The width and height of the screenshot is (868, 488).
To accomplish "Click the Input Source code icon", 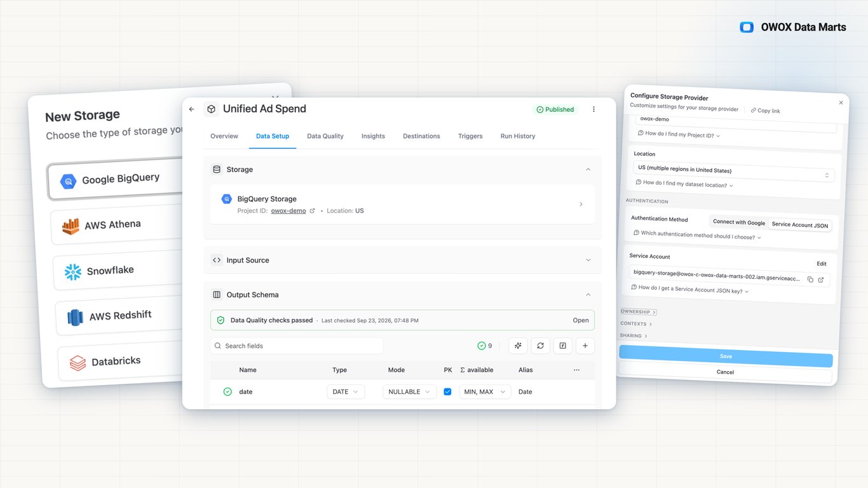I will click(217, 260).
